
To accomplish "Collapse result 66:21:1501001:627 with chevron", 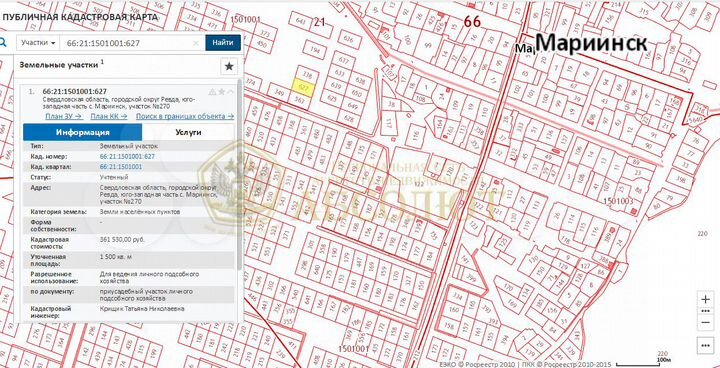I will pyautogui.click(x=231, y=92).
